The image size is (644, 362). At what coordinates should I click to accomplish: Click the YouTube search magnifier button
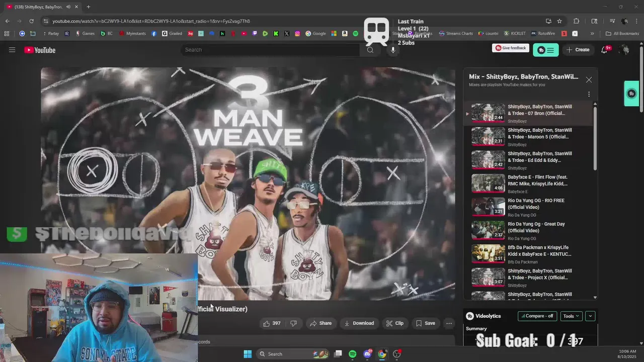[370, 50]
